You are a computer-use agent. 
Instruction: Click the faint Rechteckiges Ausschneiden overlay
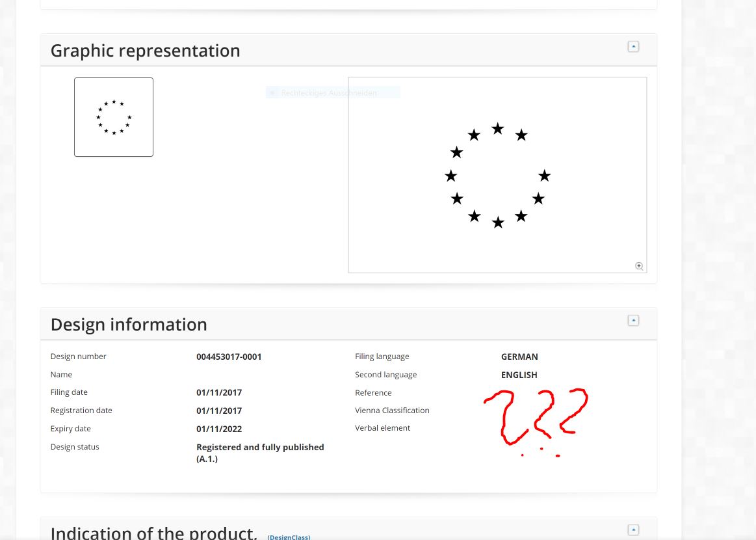[x=328, y=93]
